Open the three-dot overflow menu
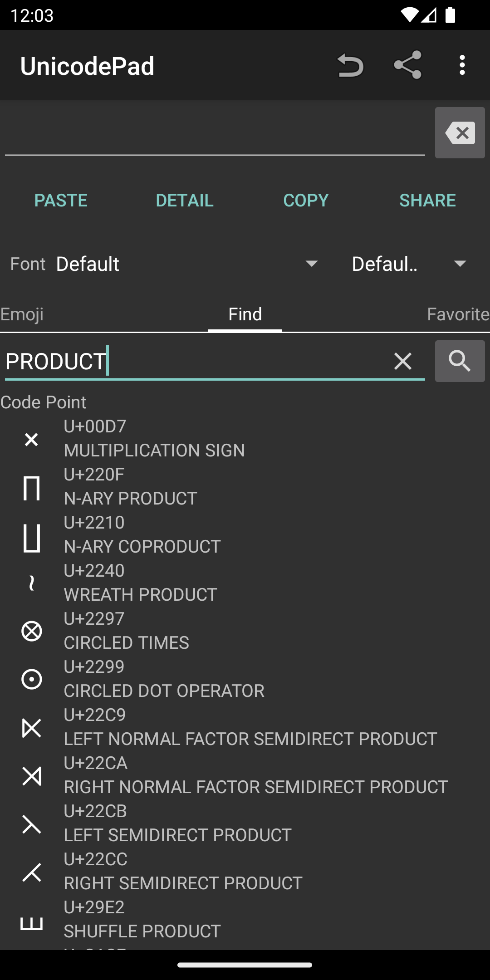490x980 pixels. (462, 65)
